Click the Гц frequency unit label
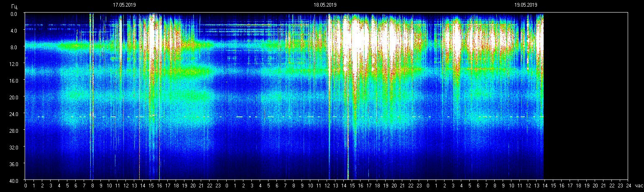This screenshot has height=192, width=644. coord(14,6)
